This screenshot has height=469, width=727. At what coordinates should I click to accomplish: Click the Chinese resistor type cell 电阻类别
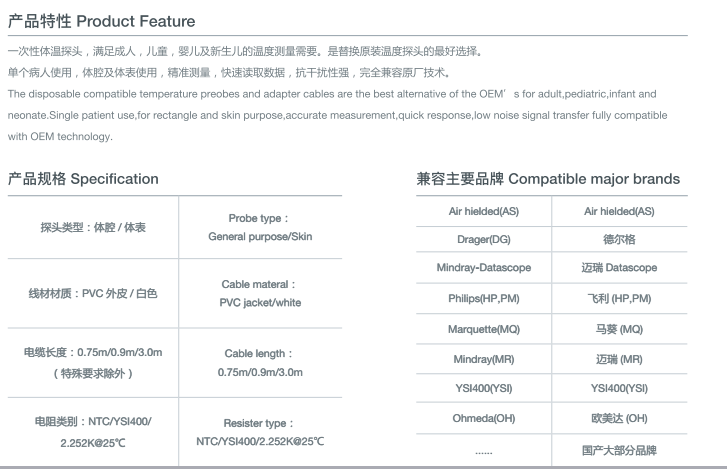point(93,431)
